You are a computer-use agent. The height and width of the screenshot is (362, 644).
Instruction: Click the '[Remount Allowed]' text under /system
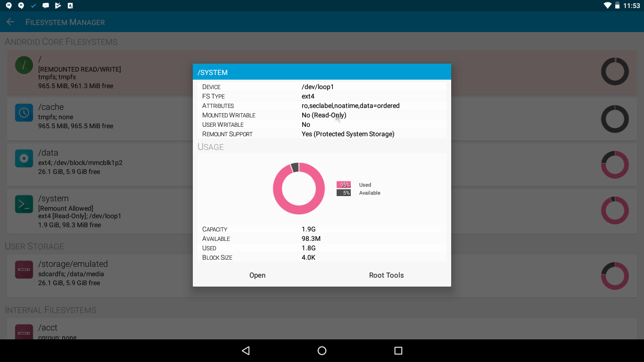(x=66, y=208)
